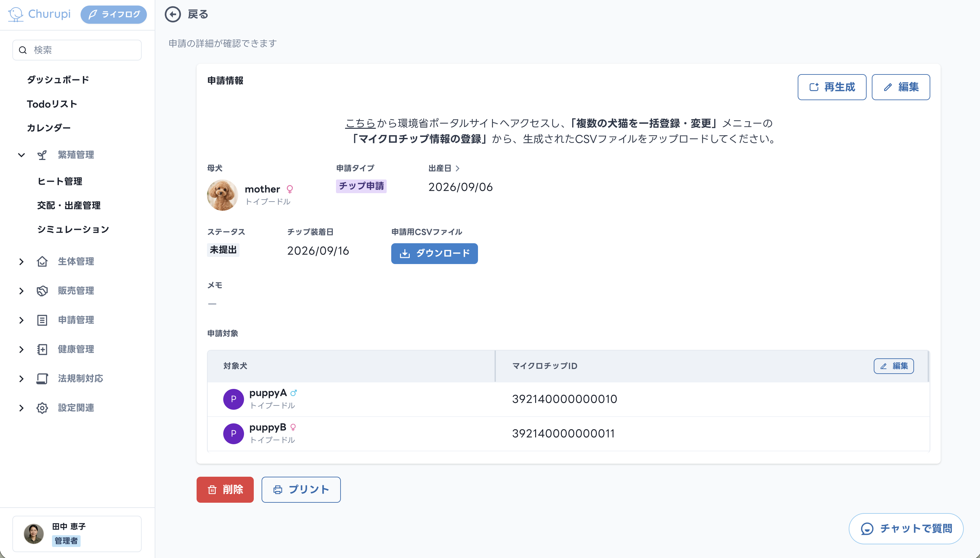Click the 申請管理 document icon
The image size is (980, 558).
coord(42,320)
